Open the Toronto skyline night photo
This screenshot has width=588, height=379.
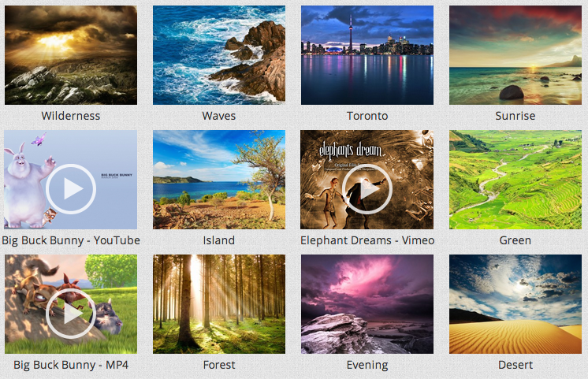click(x=367, y=55)
